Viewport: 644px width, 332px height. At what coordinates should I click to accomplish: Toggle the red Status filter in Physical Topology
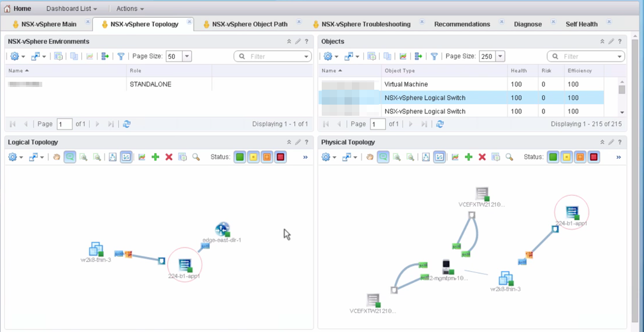[x=594, y=157]
